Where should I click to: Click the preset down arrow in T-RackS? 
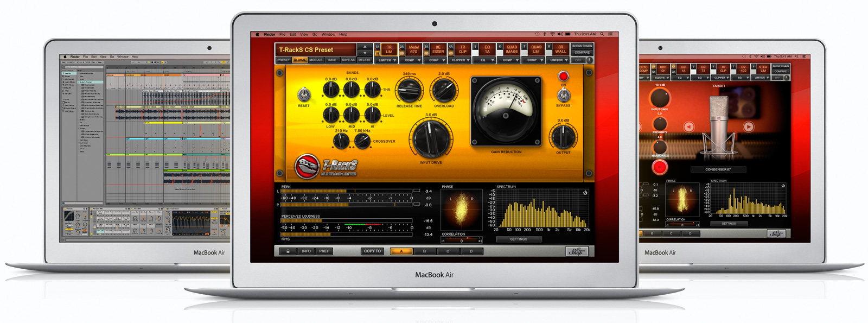365,53
